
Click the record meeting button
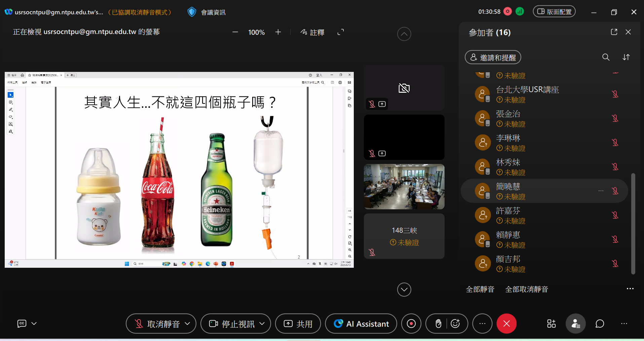[411, 324]
